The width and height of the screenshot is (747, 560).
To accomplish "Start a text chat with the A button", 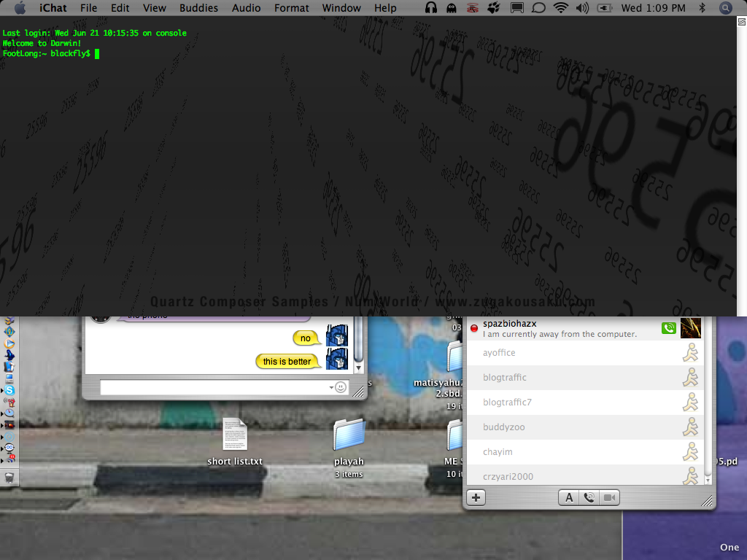I will tap(569, 498).
